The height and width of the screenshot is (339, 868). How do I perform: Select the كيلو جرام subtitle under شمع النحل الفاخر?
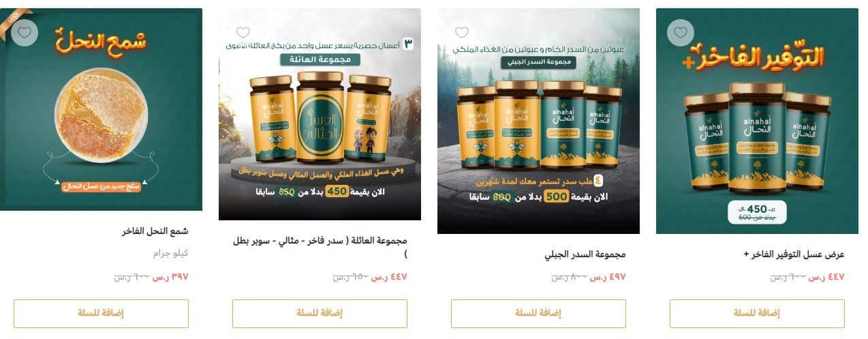coord(171,253)
